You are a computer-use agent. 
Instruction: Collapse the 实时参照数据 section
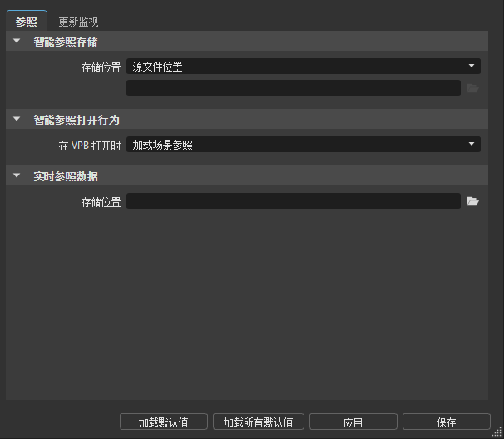[x=17, y=175]
